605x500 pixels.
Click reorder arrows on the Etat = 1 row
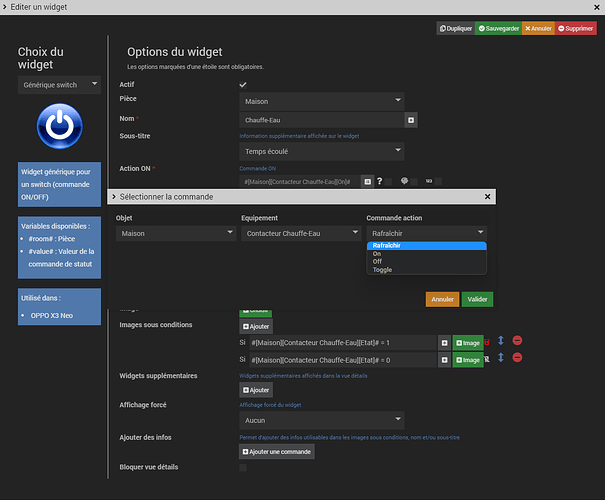[500, 342]
